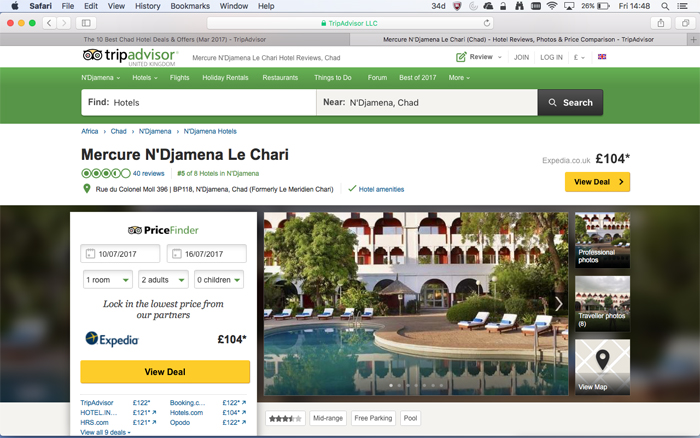Open a new tab with plus button
Viewport: 700px width, 438px height.
point(693,39)
